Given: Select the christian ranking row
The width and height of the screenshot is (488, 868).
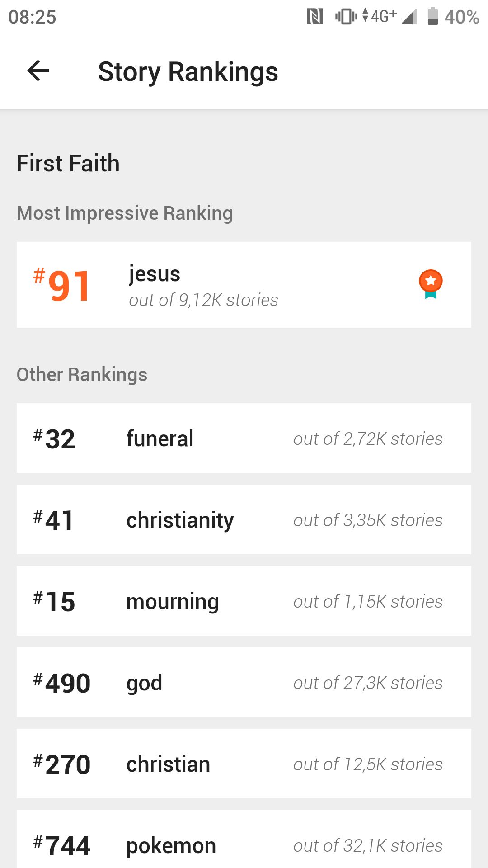Looking at the screenshot, I should pyautogui.click(x=244, y=764).
